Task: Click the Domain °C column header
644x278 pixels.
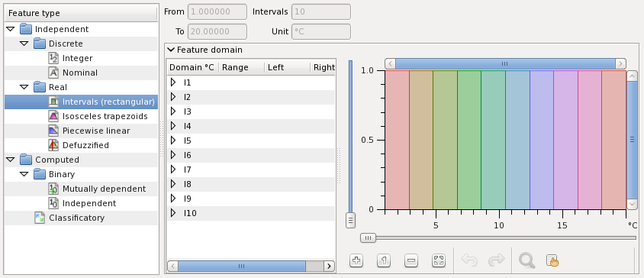Action: [192, 67]
